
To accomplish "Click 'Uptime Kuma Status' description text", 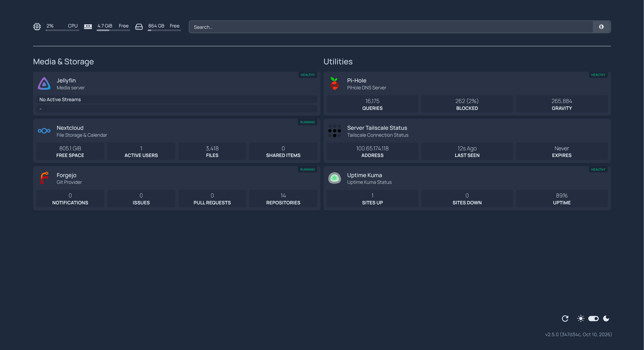I will [x=369, y=182].
